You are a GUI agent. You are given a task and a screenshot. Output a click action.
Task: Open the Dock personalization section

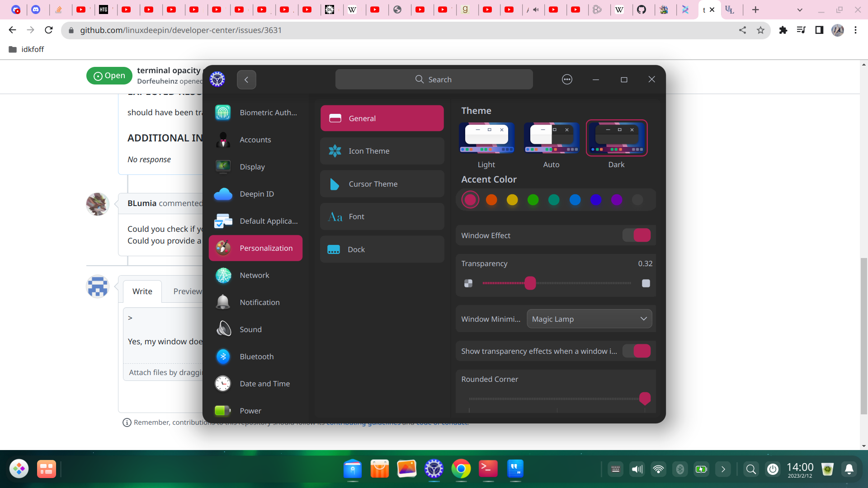382,249
